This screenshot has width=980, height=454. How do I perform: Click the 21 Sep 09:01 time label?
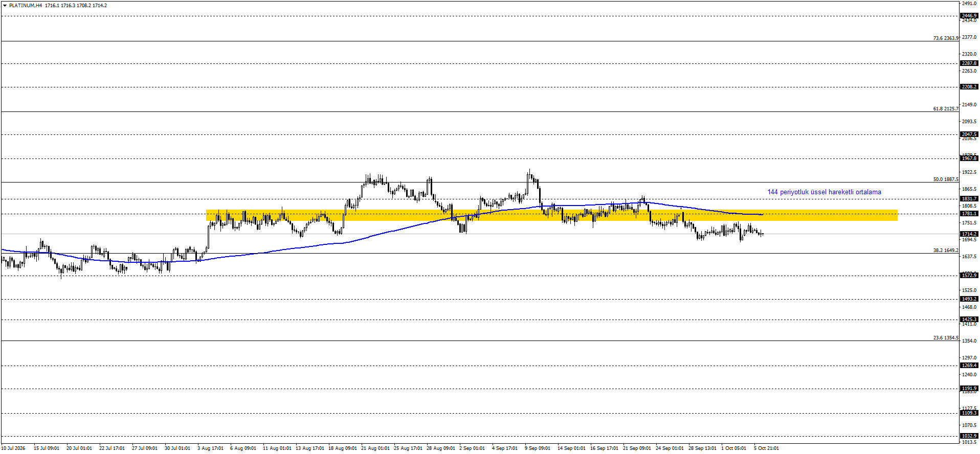pos(637,448)
